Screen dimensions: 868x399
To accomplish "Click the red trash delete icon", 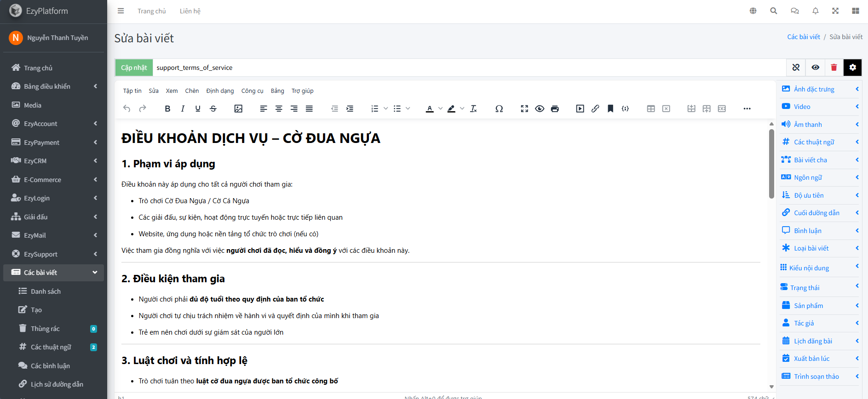I will (834, 68).
